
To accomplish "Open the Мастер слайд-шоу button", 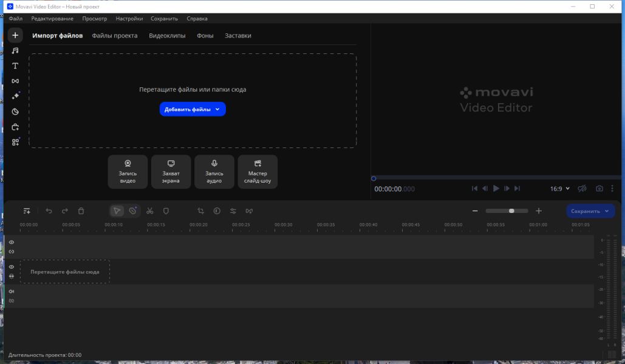I will [258, 172].
